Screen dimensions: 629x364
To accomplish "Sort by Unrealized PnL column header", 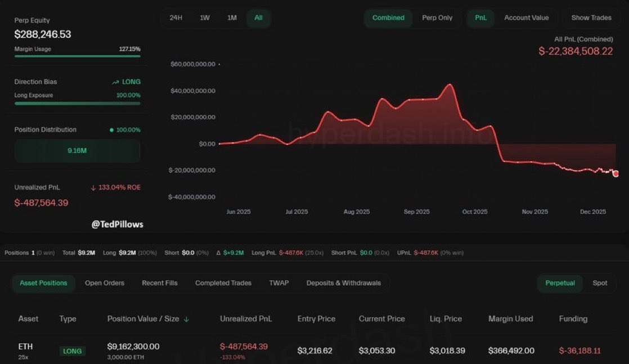I will [246, 318].
